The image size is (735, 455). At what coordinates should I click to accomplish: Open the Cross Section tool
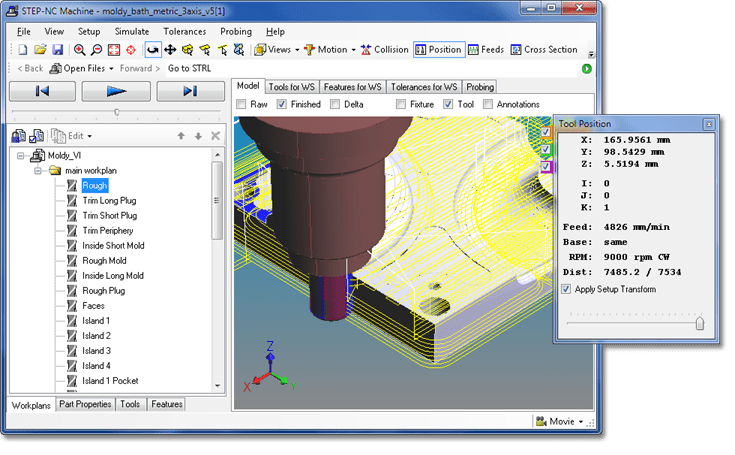click(x=544, y=50)
